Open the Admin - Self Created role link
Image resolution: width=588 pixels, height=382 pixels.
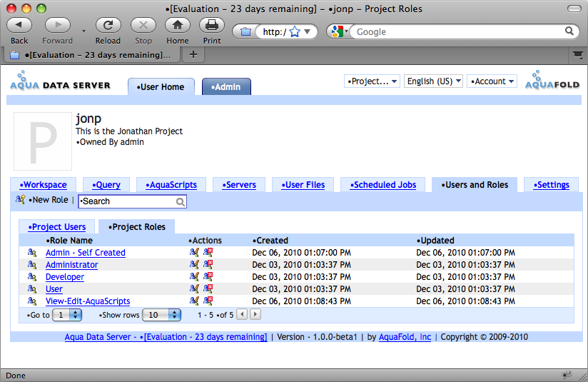point(86,253)
